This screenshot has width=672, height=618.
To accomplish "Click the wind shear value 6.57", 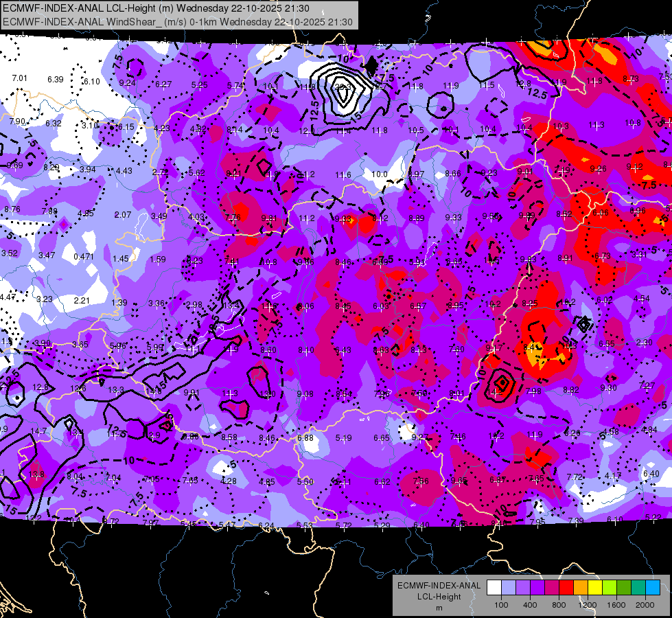I will point(418,306).
